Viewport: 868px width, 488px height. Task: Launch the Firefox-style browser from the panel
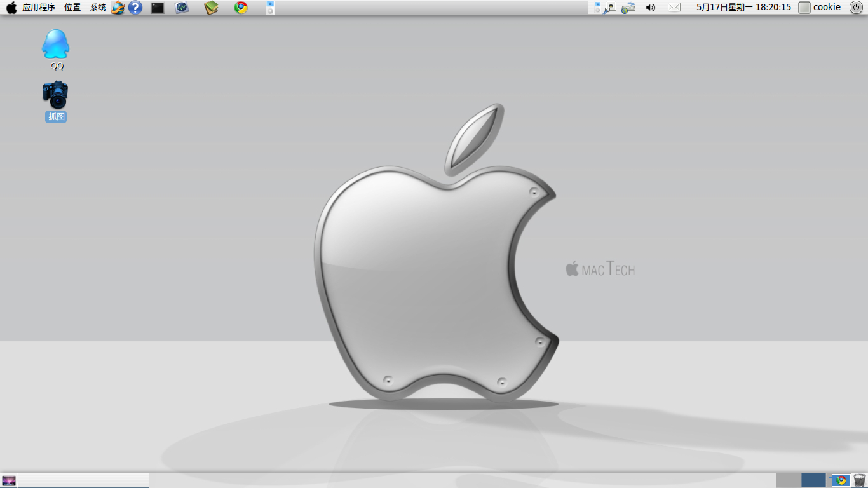coord(118,8)
